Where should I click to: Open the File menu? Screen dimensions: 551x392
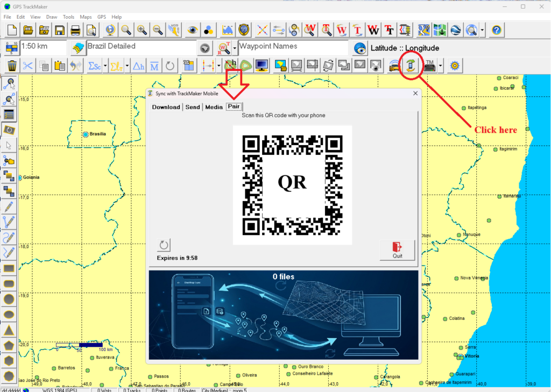click(x=8, y=17)
